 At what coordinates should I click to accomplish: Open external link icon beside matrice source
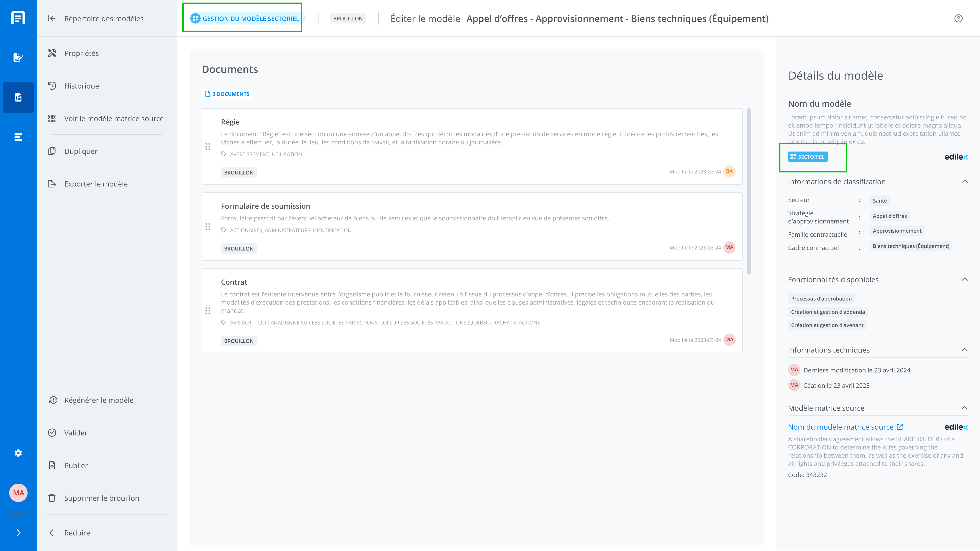tap(900, 427)
